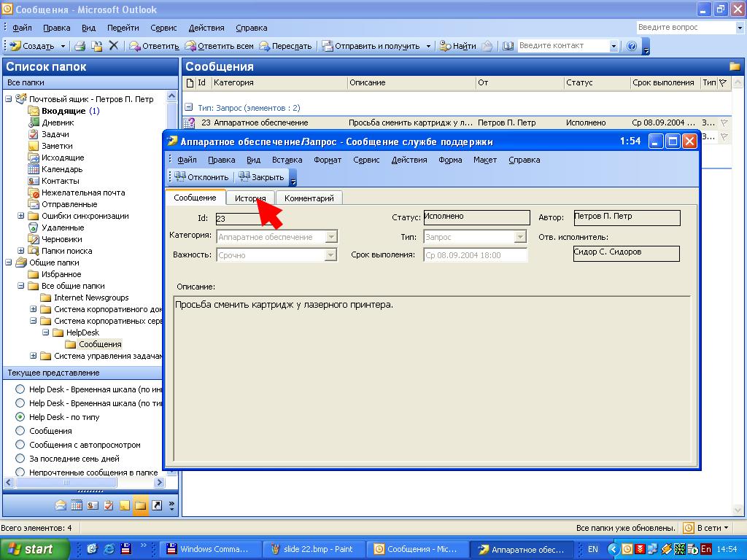This screenshot has height=560, width=747.
Task: Collapse the HelpDesk folder node
Action: point(46,332)
